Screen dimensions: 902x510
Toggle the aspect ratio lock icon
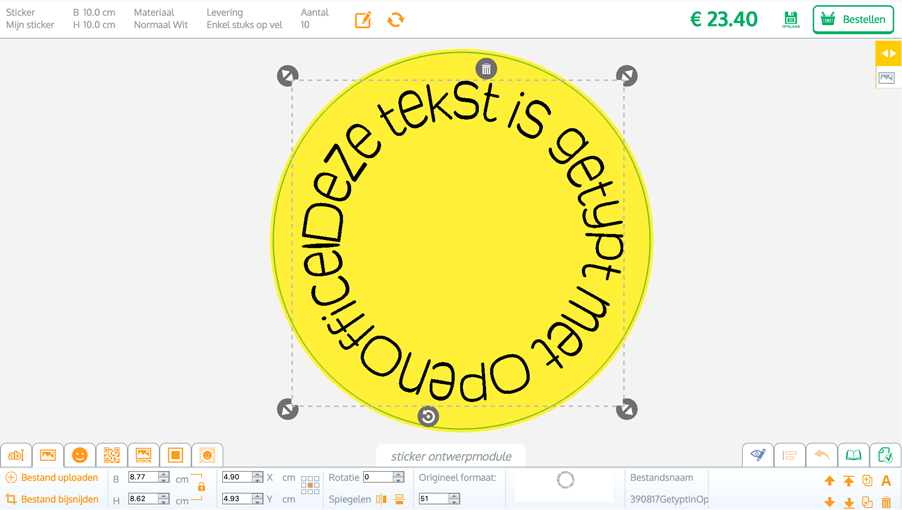pyautogui.click(x=201, y=487)
